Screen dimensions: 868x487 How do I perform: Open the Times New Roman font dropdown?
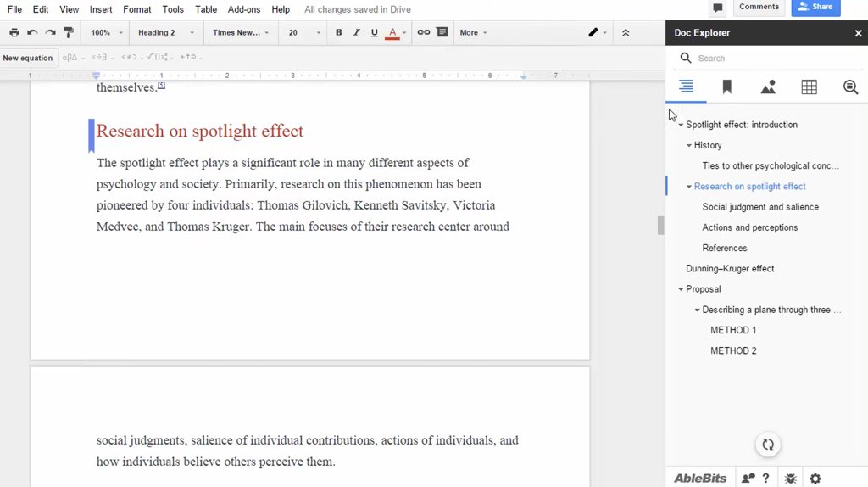click(241, 33)
